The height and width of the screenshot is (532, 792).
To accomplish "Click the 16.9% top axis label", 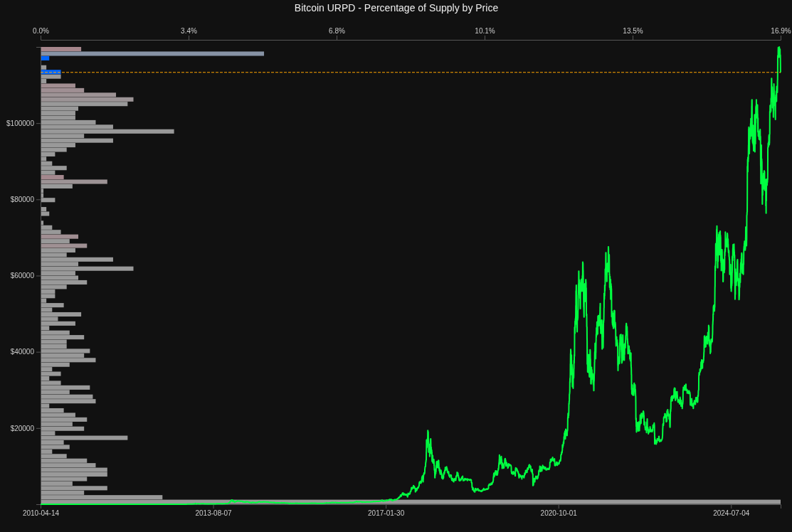I will [x=781, y=31].
